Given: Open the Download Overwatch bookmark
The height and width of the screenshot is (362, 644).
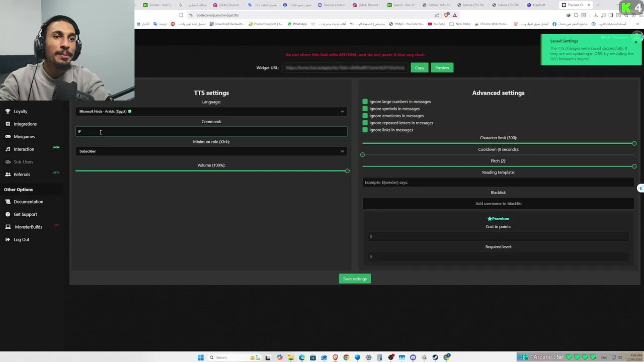Looking at the screenshot, I should tap(227, 24).
